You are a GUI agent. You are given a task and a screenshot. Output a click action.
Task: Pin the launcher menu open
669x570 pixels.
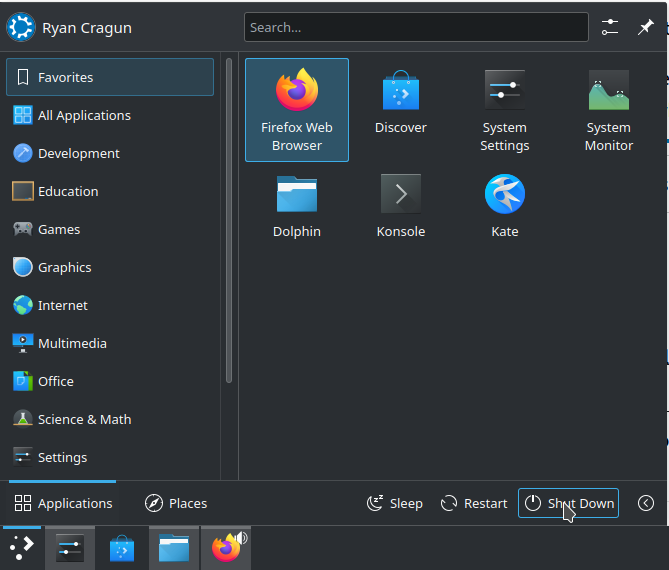coord(646,27)
